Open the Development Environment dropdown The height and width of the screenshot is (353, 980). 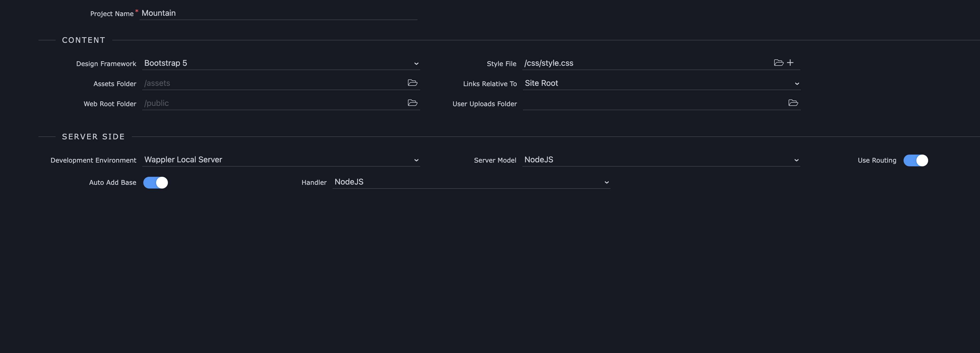(281, 160)
